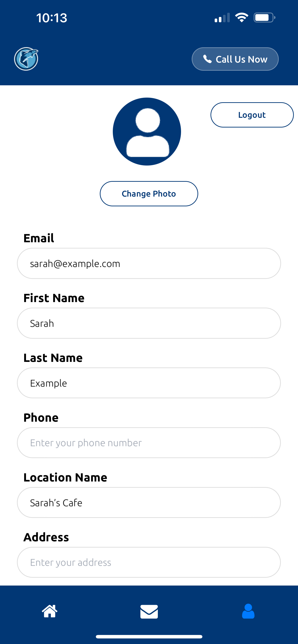Tap the fish logo icon
This screenshot has height=644, width=298.
(x=26, y=59)
